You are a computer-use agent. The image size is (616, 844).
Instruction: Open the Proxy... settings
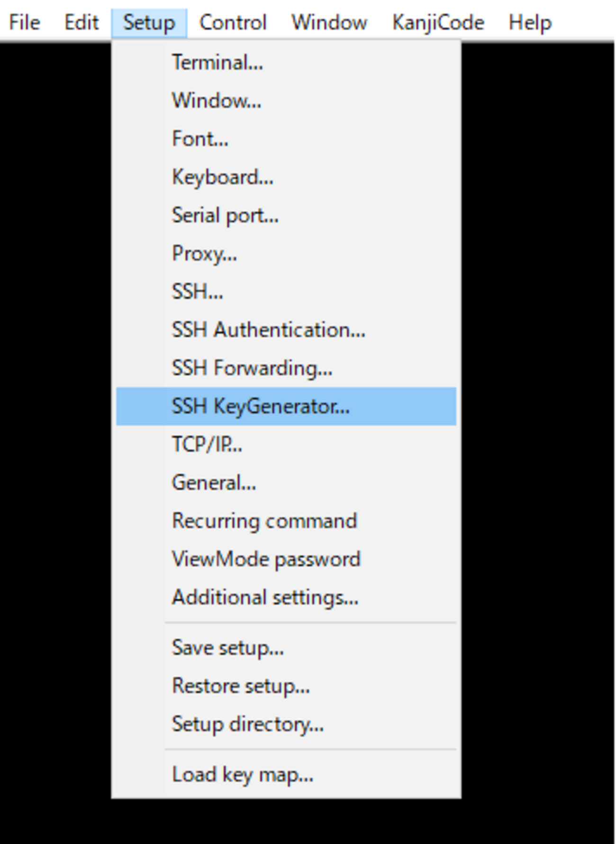click(204, 254)
